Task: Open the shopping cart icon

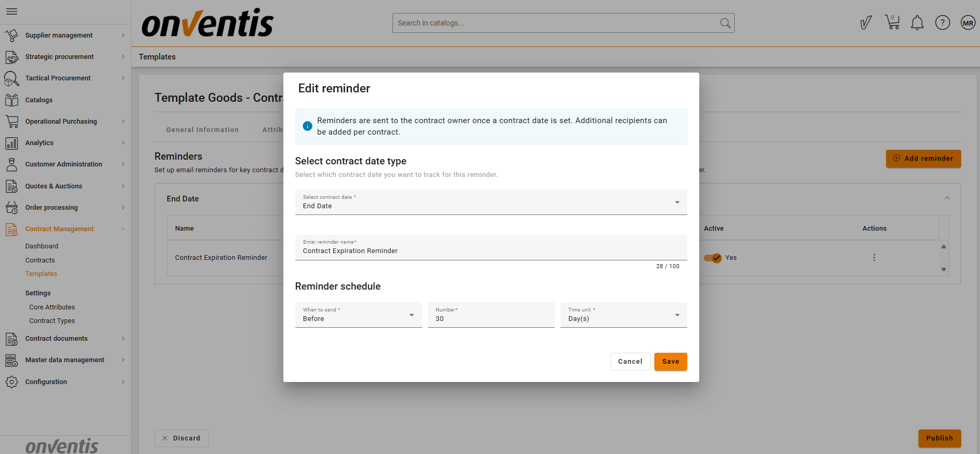Action: 892,22
